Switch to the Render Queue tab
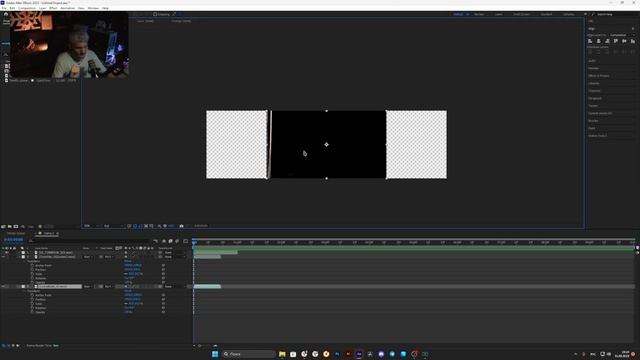Viewport: 640px width, 360px height. tap(16, 233)
